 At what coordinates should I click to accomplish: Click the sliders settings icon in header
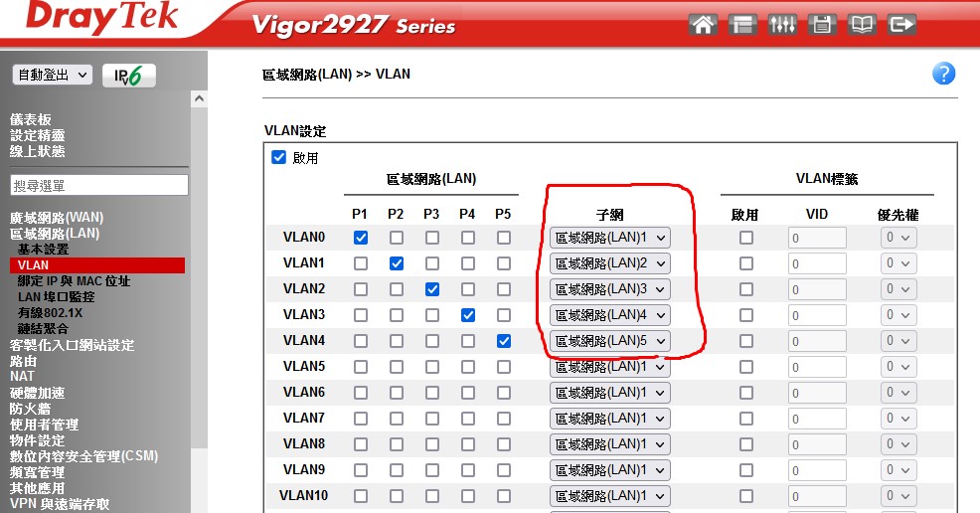pos(782,25)
